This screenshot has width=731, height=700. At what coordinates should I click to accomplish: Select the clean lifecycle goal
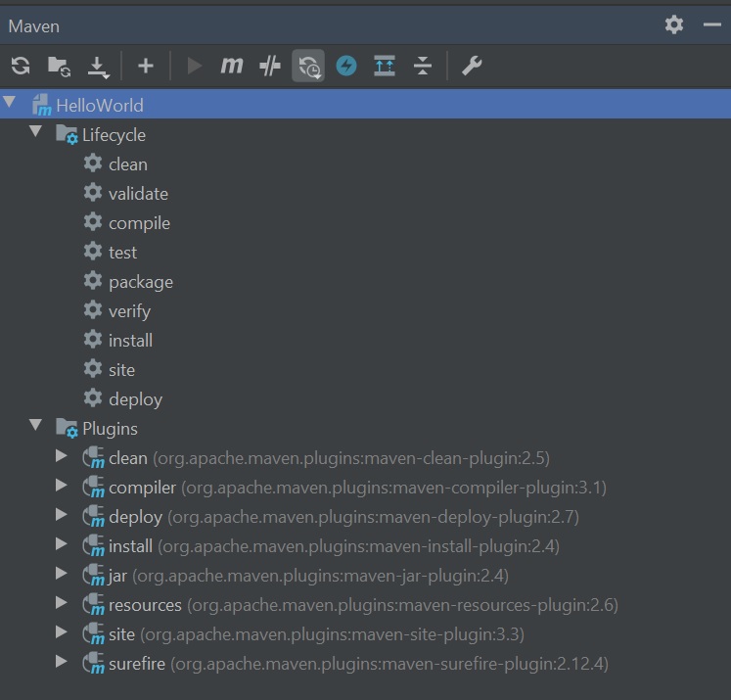[127, 164]
